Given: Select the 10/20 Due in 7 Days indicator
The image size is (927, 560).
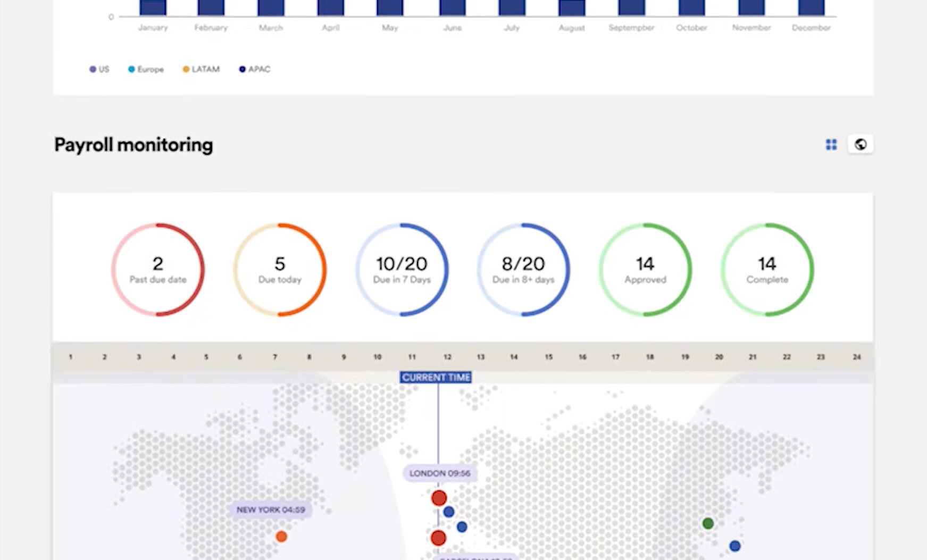Looking at the screenshot, I should (402, 270).
